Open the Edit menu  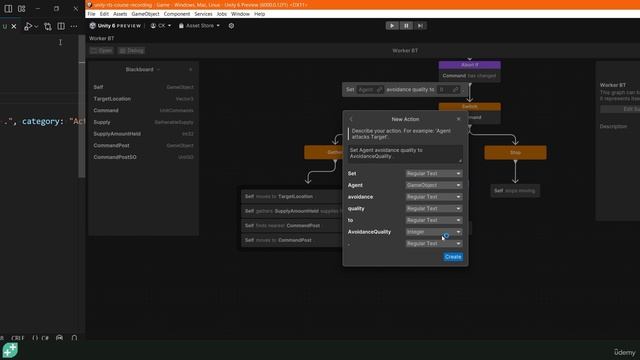[104, 14]
